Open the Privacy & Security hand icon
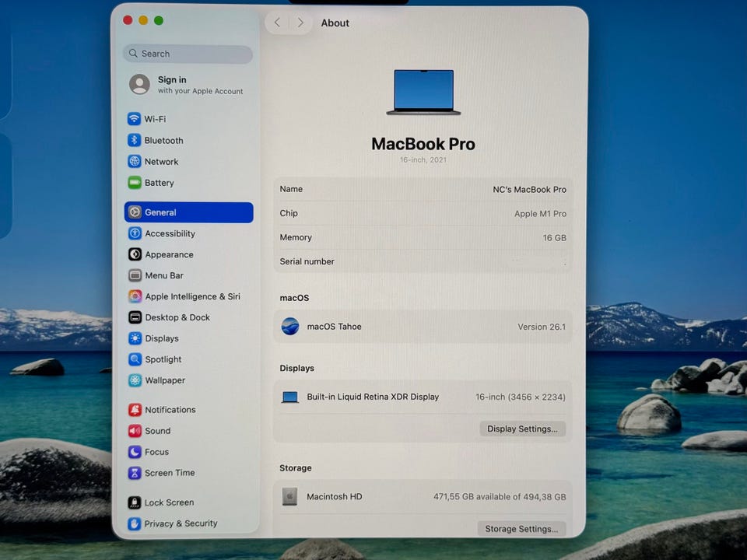The width and height of the screenshot is (747, 560). [135, 523]
